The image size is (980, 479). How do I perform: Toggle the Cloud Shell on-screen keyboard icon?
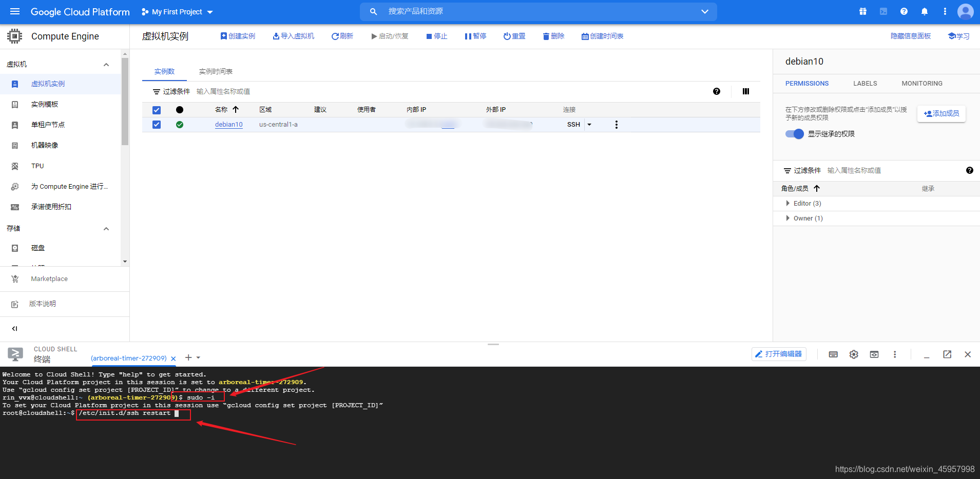[833, 354]
